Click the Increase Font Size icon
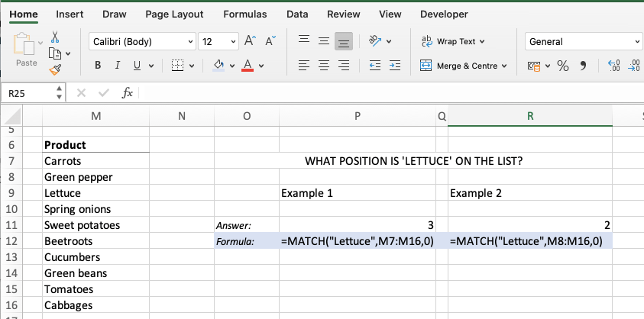644x319 pixels. [250, 40]
